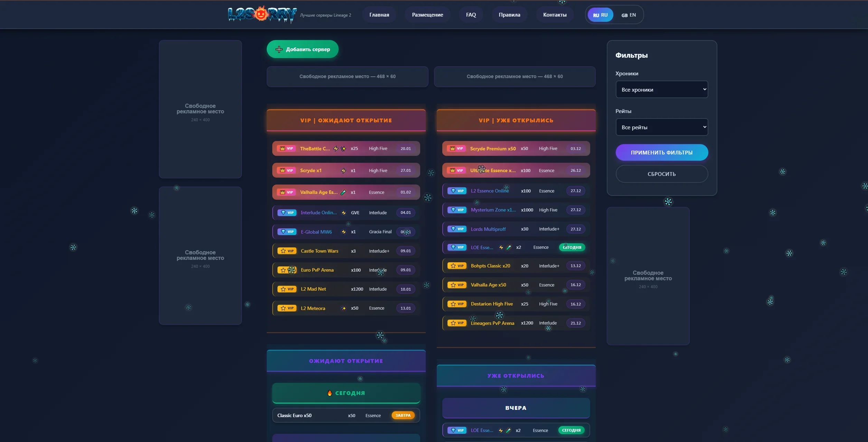Click the lightning icon in E-Global MW6 row
Viewport: 868px width, 442px height.
tap(344, 232)
